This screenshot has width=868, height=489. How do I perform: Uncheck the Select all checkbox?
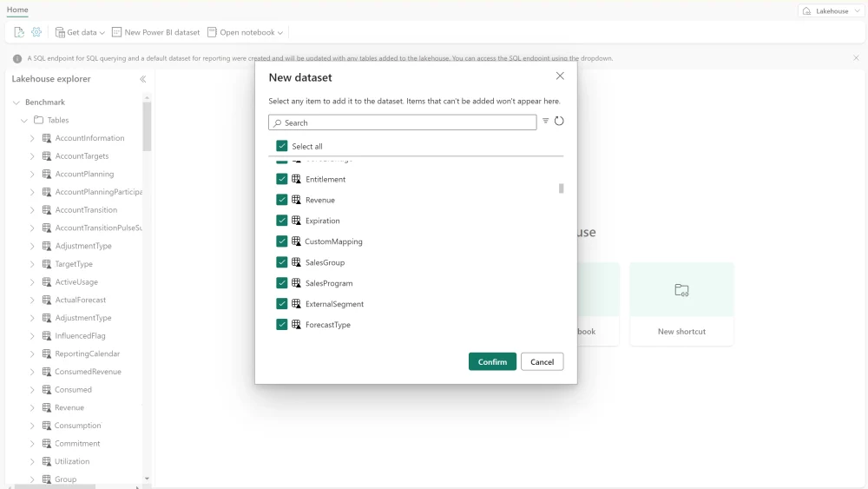pos(282,146)
